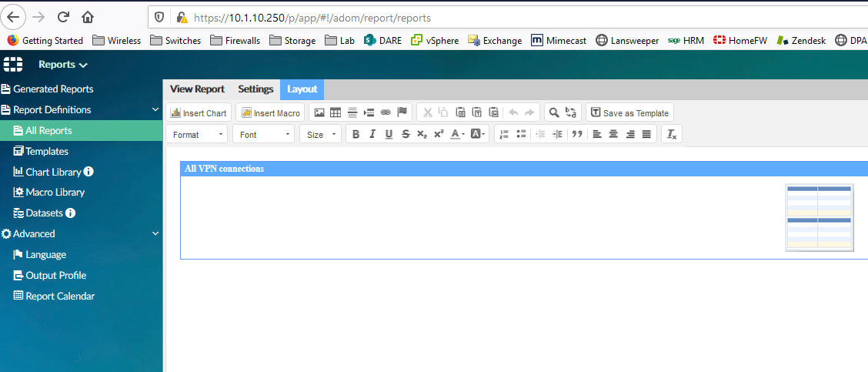Open the Firewalls bookmark folder

tap(235, 41)
